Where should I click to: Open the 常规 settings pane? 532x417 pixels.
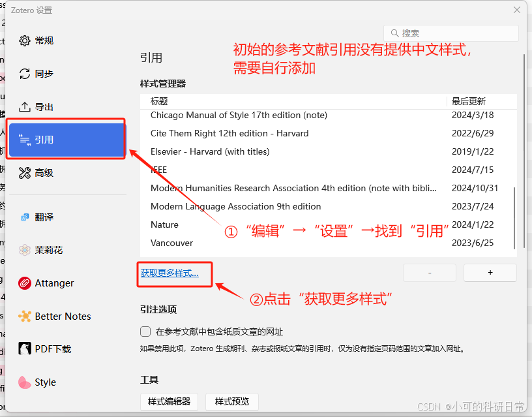68,40
